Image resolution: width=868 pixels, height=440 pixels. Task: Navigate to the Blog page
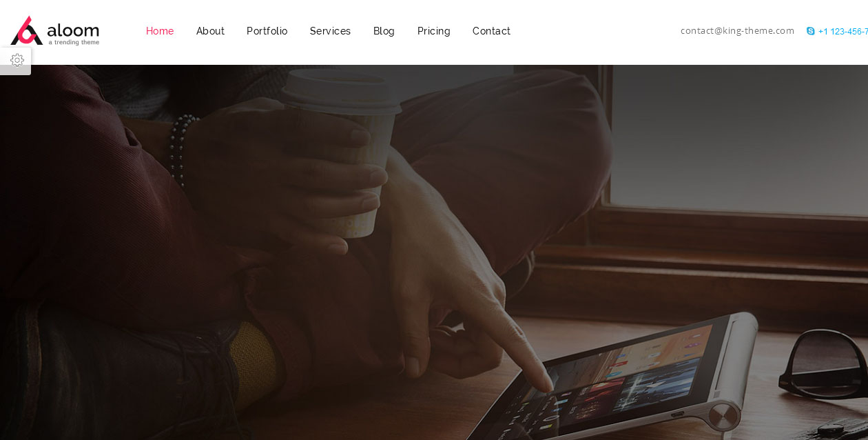tap(384, 31)
